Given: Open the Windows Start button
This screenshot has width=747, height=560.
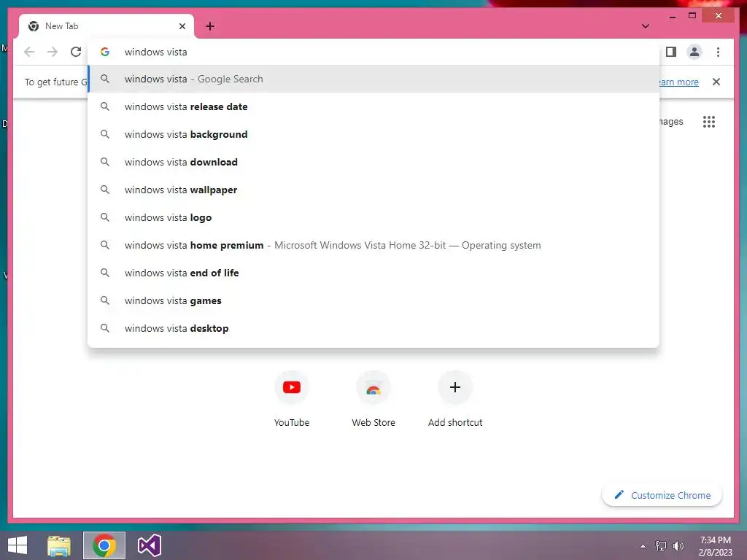Looking at the screenshot, I should click(18, 545).
